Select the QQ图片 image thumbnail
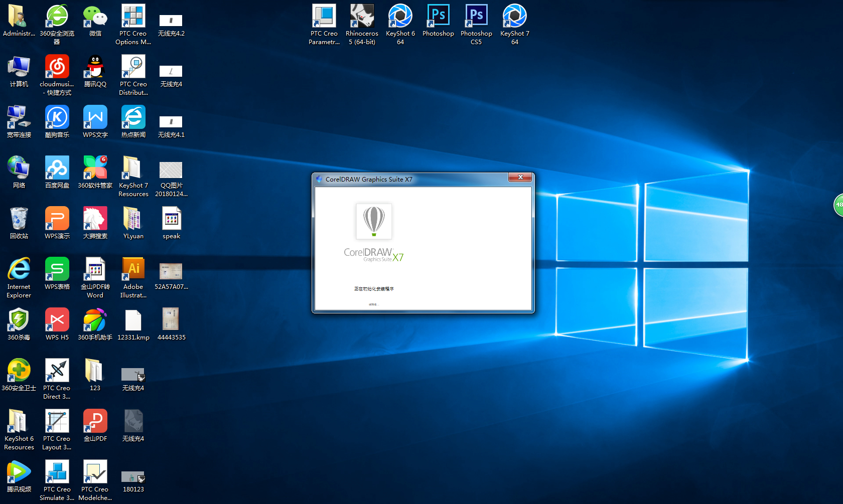 coord(171,171)
